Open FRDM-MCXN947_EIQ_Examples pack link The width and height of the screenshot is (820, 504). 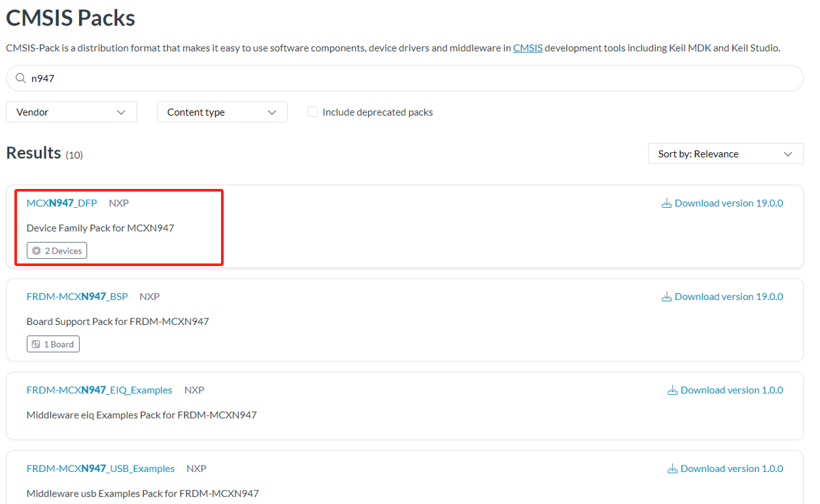99,390
